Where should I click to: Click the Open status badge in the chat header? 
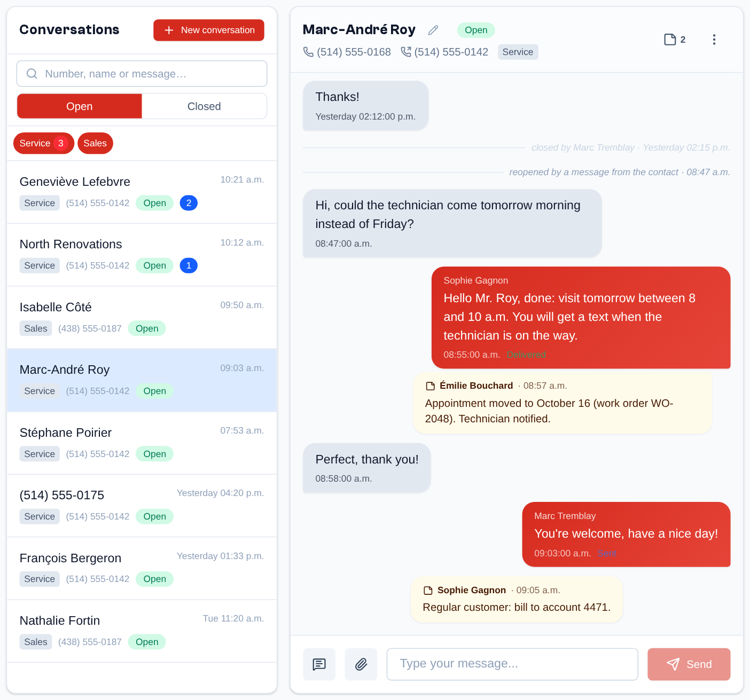(x=476, y=30)
